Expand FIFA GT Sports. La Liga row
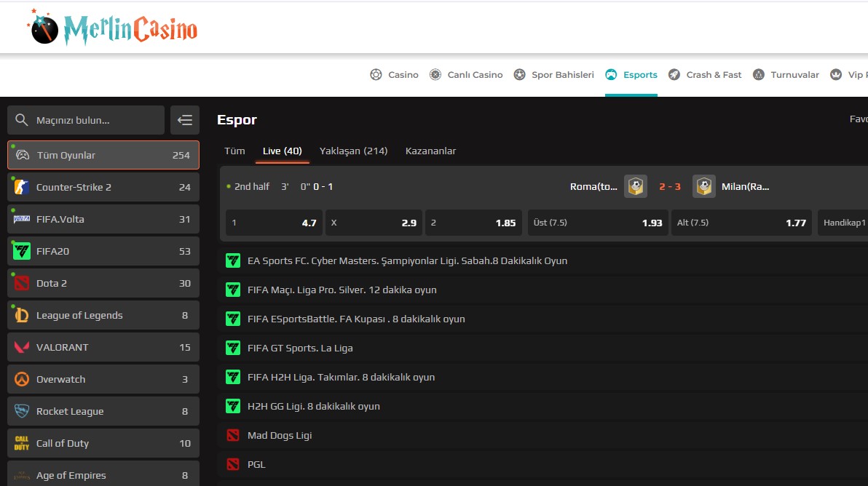The width and height of the screenshot is (868, 486). point(300,348)
